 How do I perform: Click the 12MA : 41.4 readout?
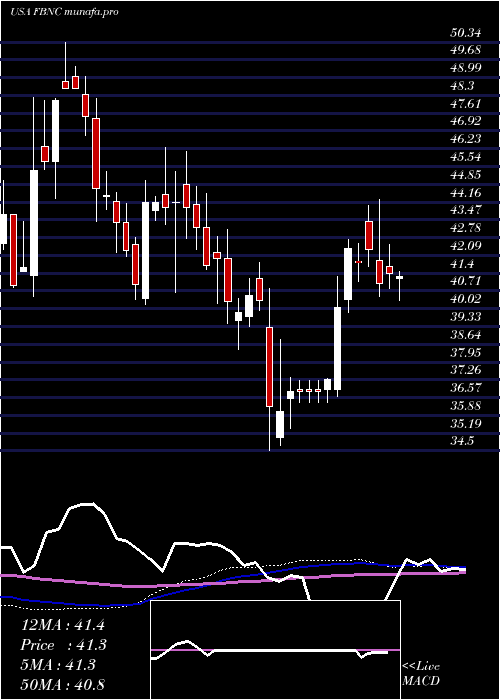pos(63,625)
